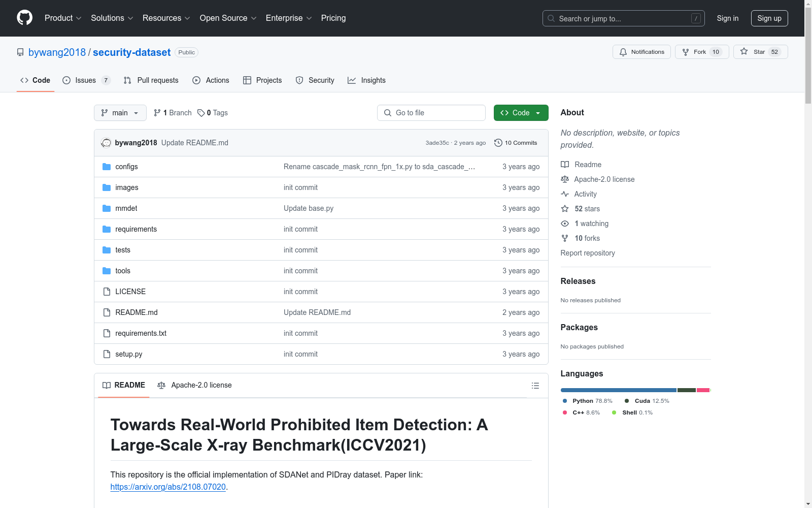Click the setup.py file icon
The width and height of the screenshot is (812, 508).
107,354
